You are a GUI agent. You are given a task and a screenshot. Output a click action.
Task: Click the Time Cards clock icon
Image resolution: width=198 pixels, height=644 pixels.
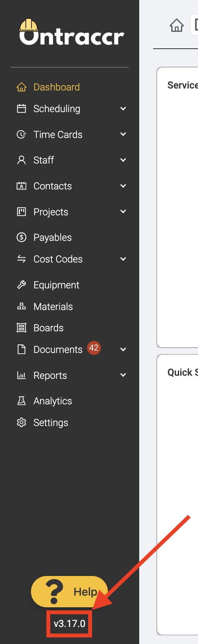(x=22, y=135)
